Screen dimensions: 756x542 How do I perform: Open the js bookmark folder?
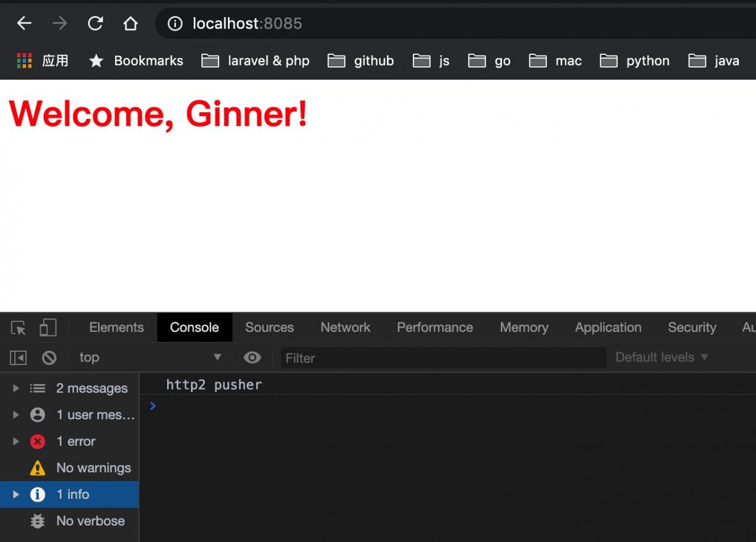point(431,61)
